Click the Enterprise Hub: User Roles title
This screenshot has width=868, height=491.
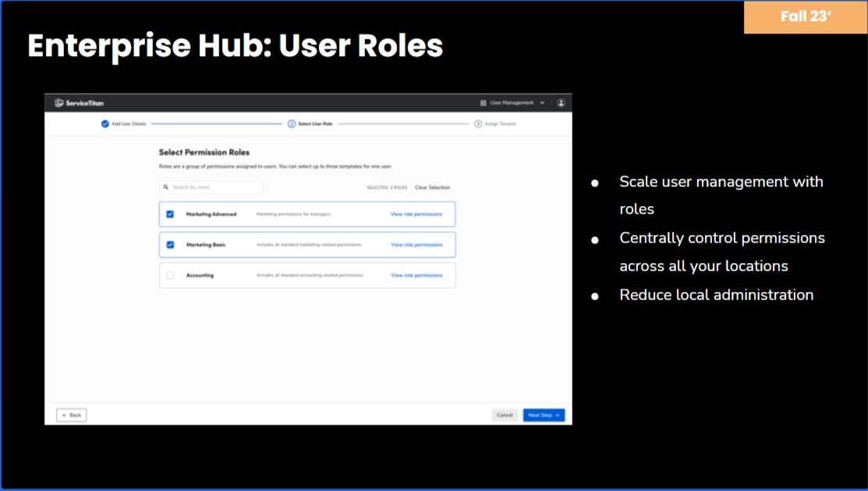pyautogui.click(x=236, y=45)
